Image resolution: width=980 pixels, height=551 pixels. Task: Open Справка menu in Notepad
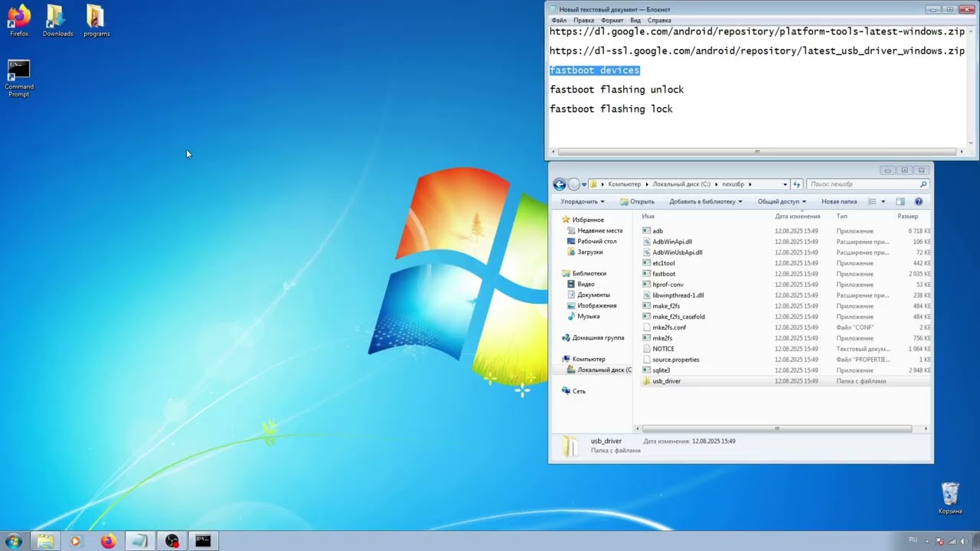(x=659, y=21)
